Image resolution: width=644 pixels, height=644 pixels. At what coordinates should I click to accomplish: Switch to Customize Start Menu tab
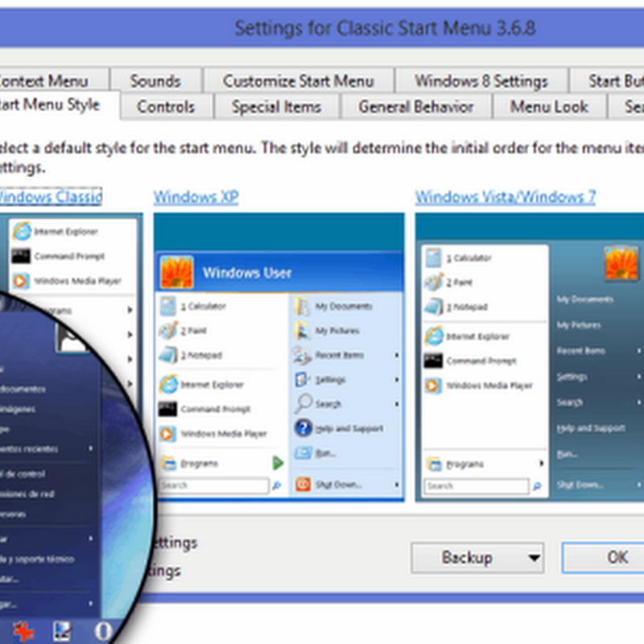pyautogui.click(x=299, y=81)
